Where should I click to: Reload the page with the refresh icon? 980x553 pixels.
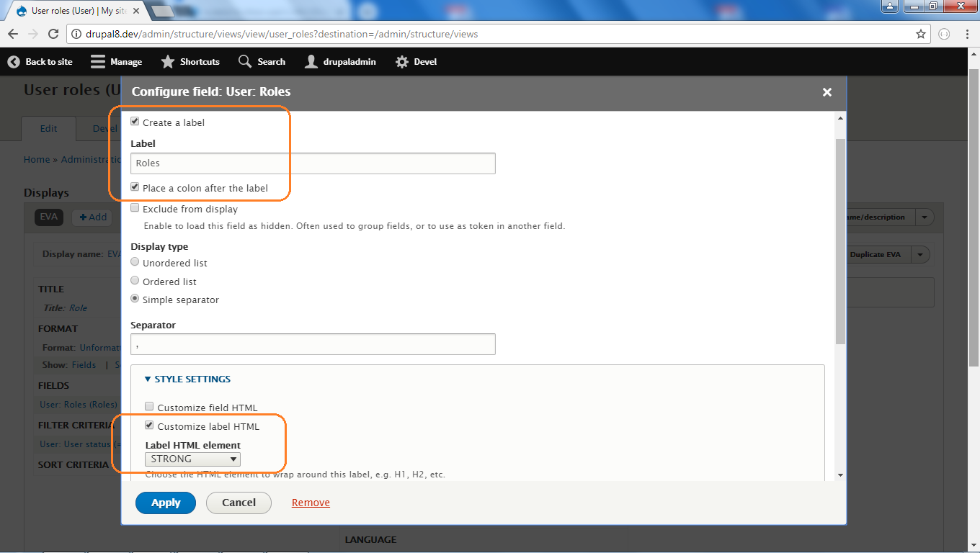(53, 34)
